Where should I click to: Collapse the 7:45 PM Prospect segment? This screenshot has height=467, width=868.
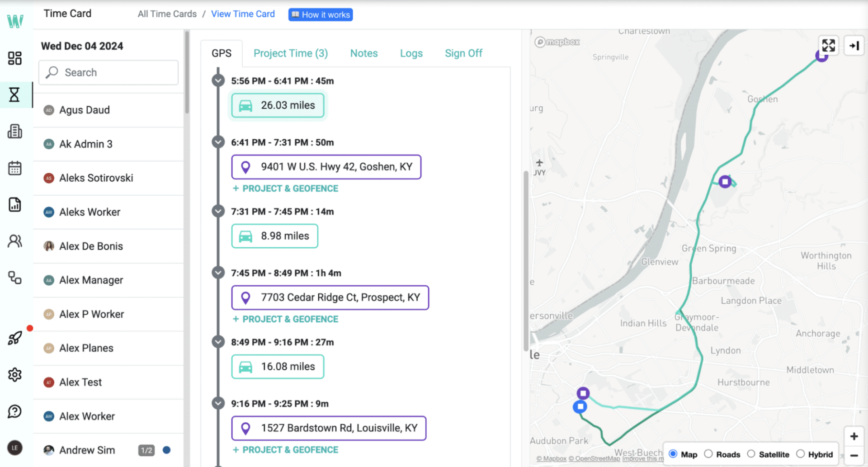point(218,272)
